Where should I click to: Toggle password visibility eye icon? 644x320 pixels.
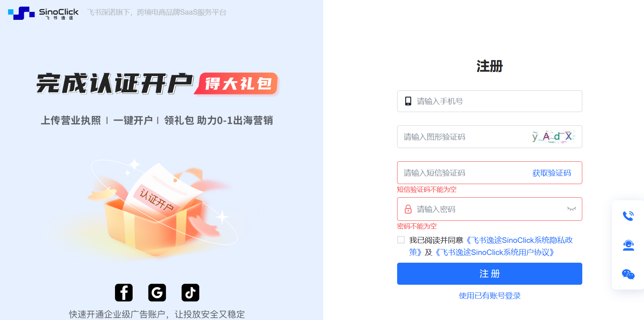[572, 209]
